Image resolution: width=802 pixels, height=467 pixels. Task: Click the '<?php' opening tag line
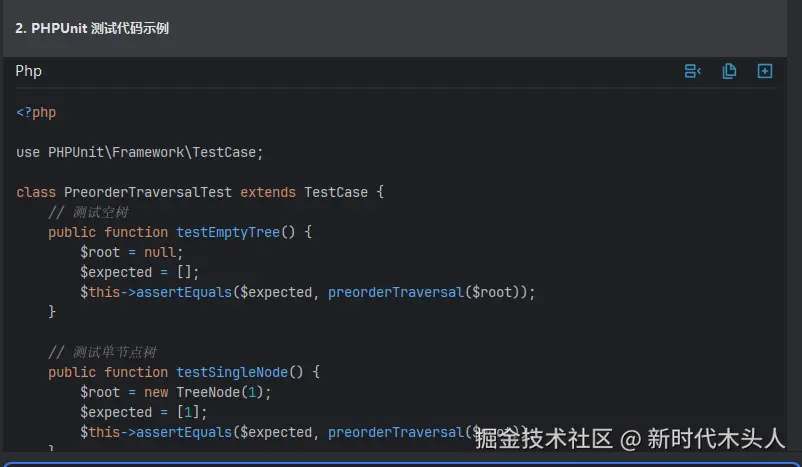(36, 113)
